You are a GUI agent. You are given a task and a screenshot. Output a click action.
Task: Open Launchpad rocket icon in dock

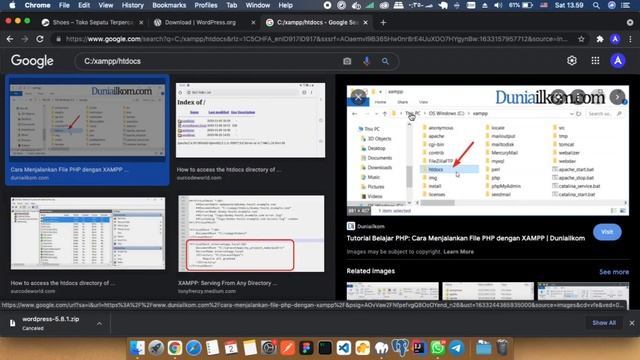[x=156, y=348]
